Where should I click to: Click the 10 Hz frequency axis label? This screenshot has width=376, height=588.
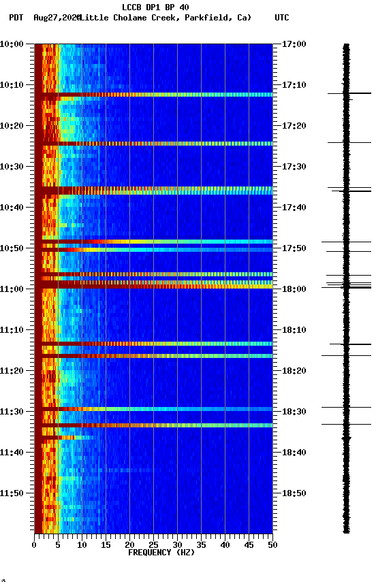coord(82,545)
